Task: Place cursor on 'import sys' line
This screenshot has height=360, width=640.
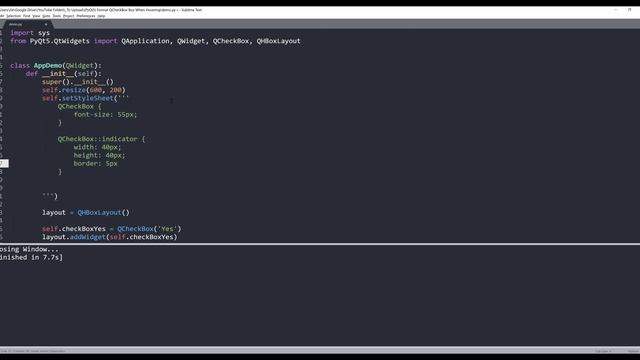Action: (x=30, y=33)
